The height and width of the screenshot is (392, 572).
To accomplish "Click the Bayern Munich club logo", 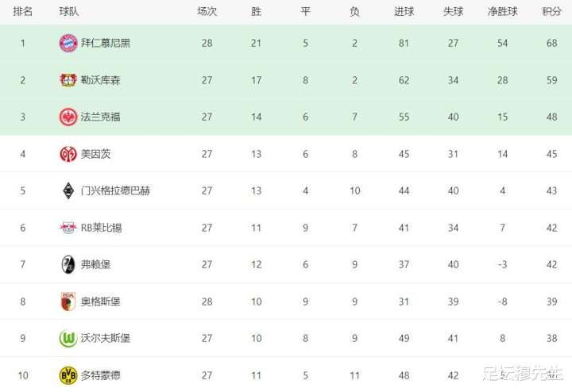I will pos(68,43).
